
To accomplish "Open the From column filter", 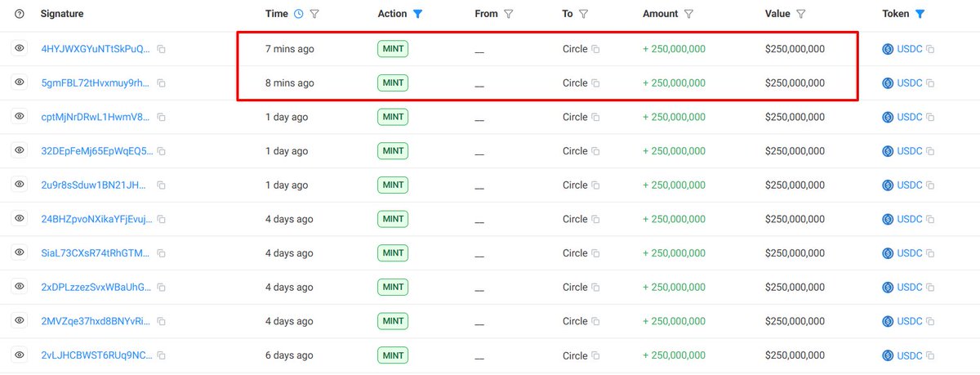I will point(509,14).
